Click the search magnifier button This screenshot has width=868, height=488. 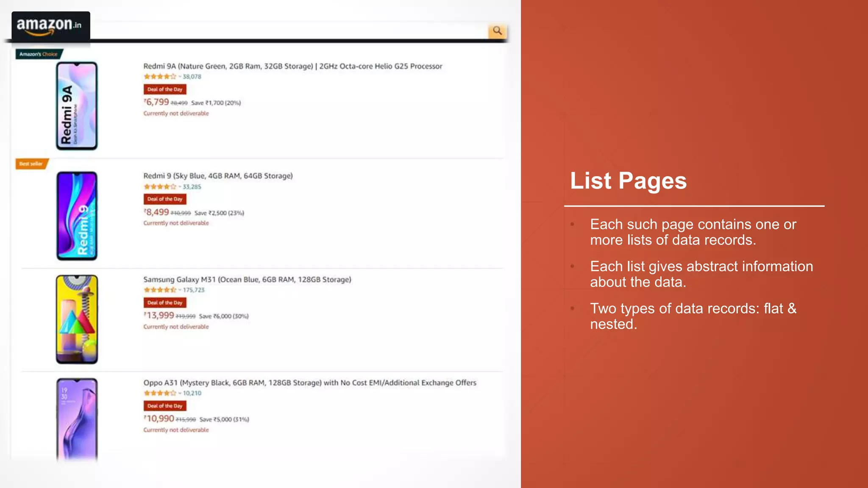(497, 30)
